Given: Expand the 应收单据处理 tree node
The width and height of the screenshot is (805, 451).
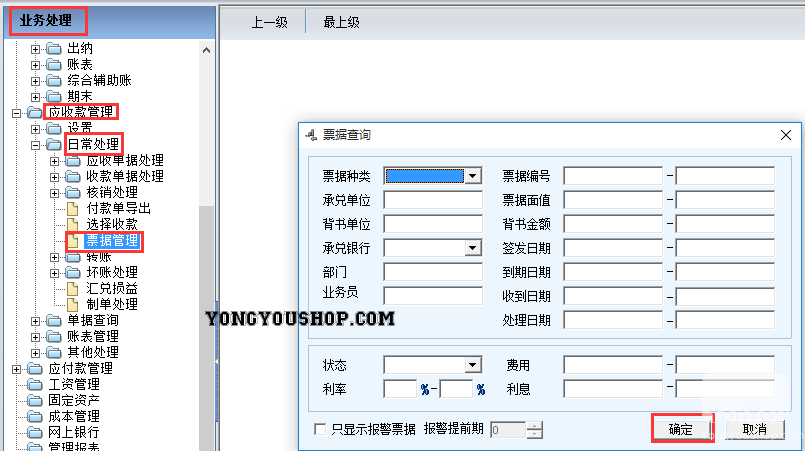Looking at the screenshot, I should (54, 161).
